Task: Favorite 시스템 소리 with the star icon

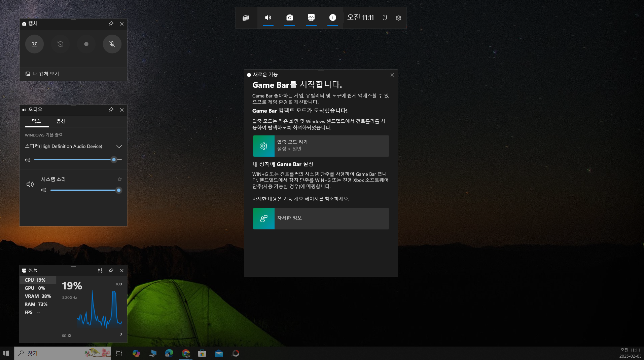Action: coord(120,179)
